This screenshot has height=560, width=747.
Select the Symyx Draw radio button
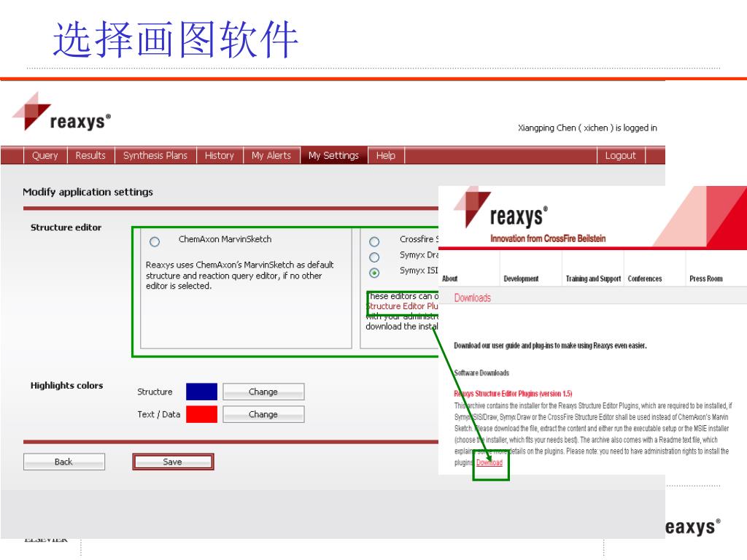click(x=374, y=257)
